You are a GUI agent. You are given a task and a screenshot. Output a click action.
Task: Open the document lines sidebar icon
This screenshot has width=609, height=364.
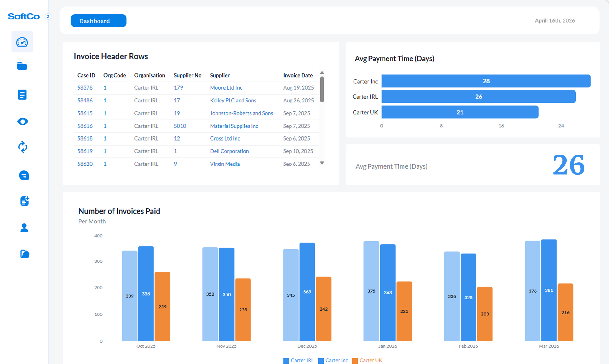[22, 95]
